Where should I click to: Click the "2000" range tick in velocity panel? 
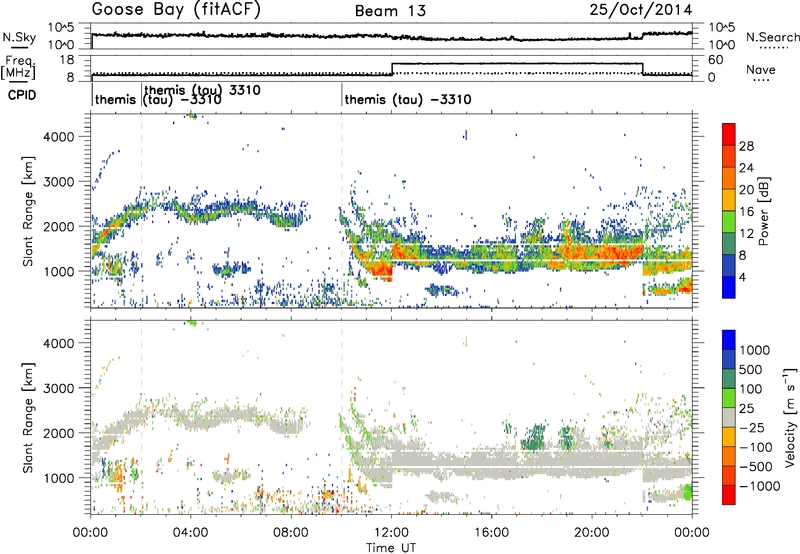tap(58, 433)
